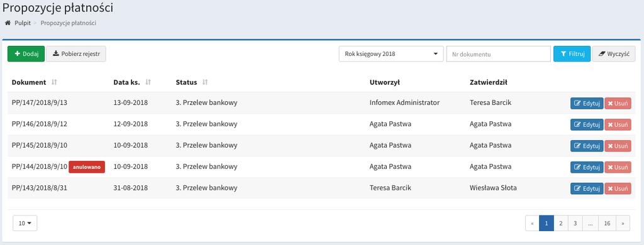Expand the rows-per-page 10 selector
The image size is (644, 245).
point(25,223)
